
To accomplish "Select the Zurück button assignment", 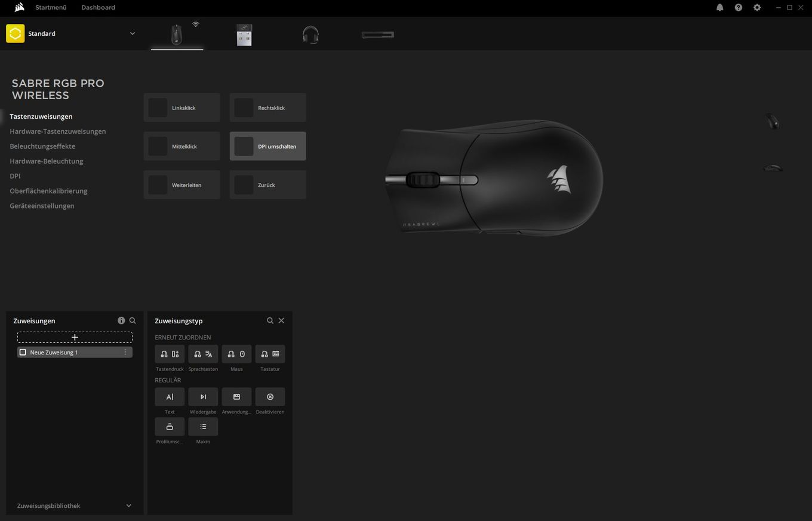I will tap(267, 185).
